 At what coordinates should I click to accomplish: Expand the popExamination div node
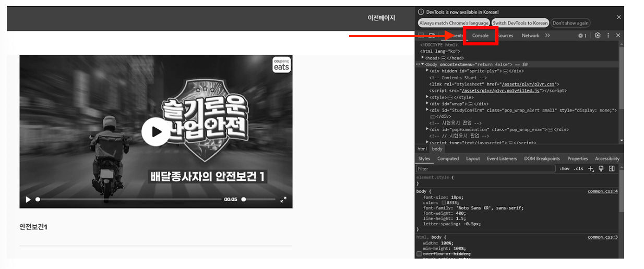(x=427, y=129)
